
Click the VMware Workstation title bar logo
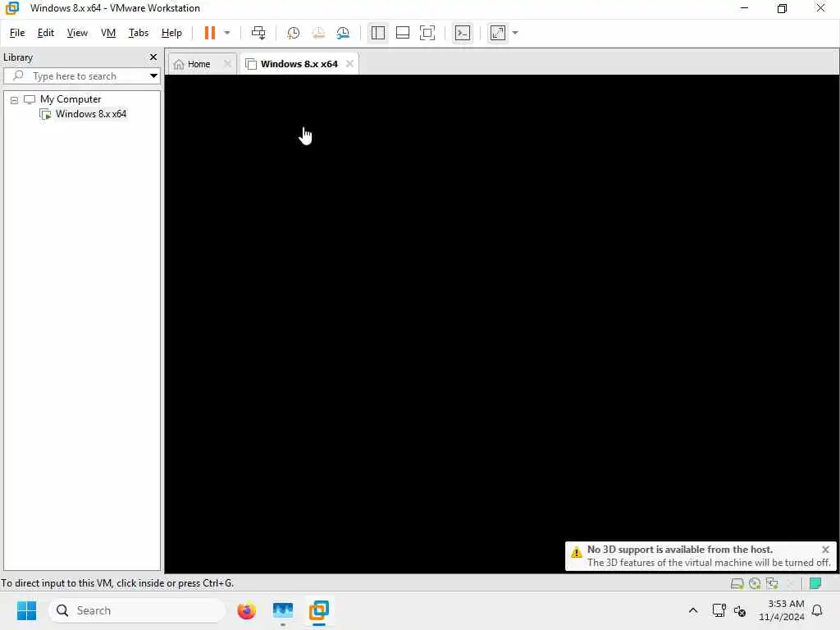[11, 8]
